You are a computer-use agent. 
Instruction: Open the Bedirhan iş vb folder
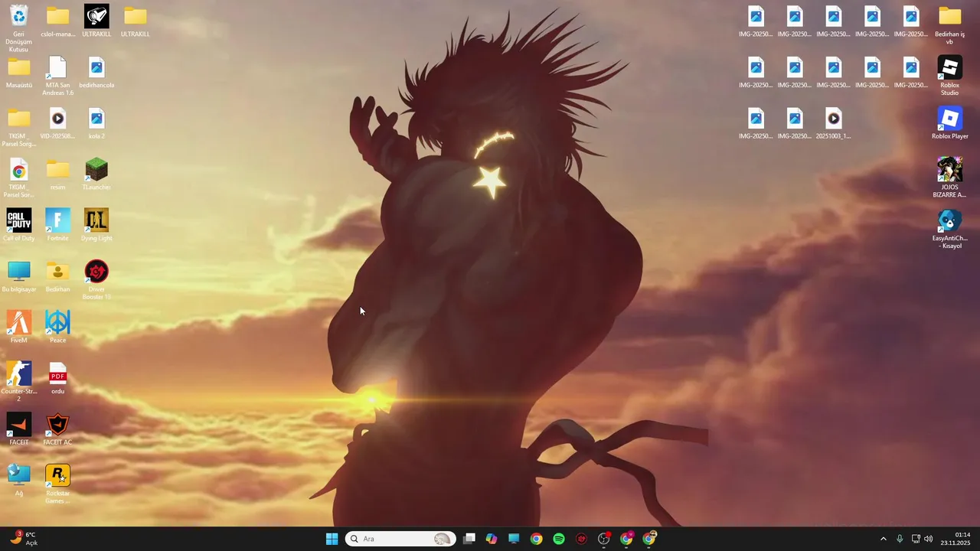coord(949,24)
